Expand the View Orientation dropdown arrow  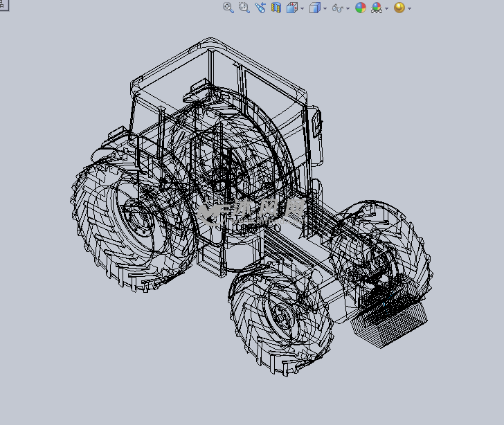click(x=302, y=9)
